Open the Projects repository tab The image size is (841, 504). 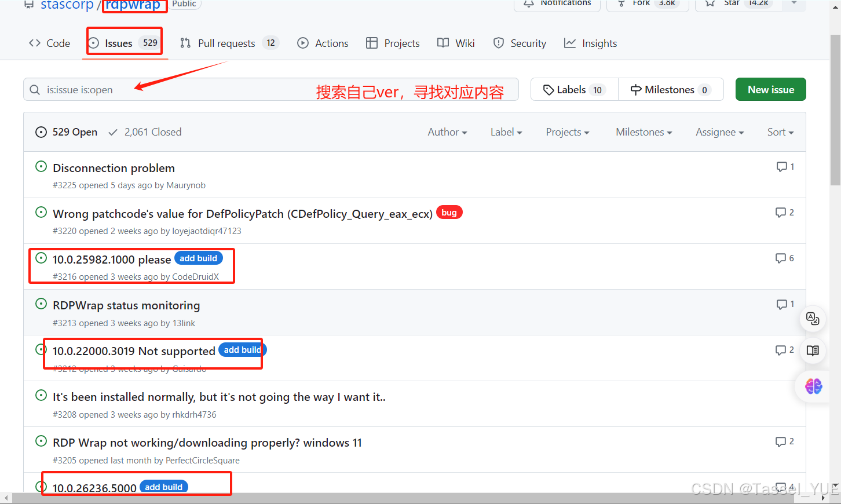393,43
